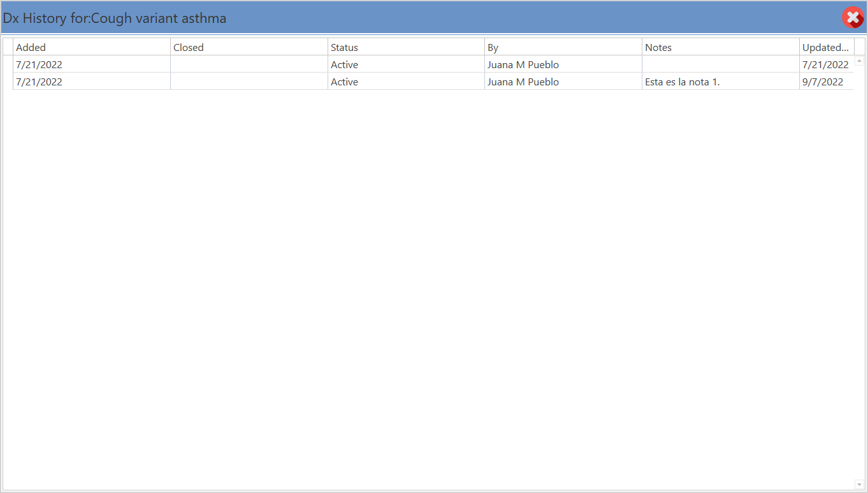Viewport: 868px width, 493px height.
Task: Select Active status in row with nota 1
Action: (x=407, y=82)
